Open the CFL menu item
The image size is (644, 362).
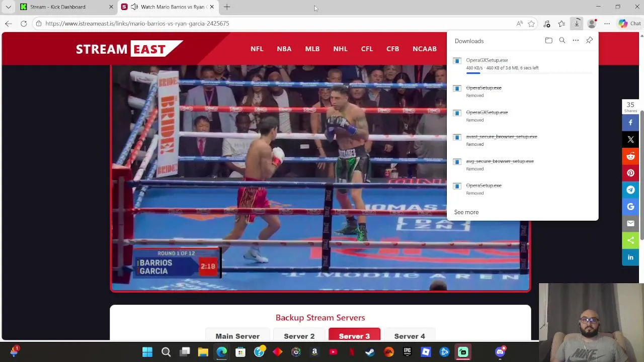click(367, 49)
